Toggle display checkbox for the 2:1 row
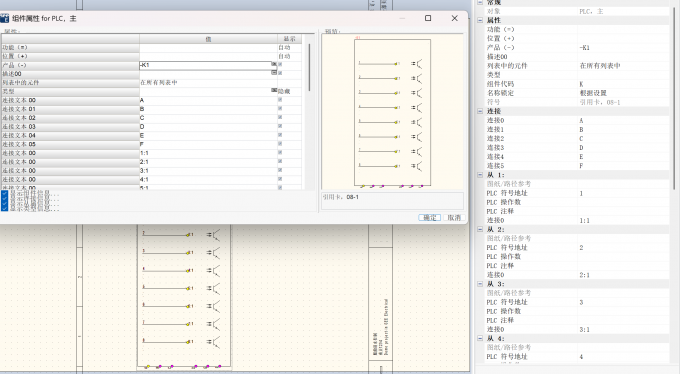This screenshot has width=680, height=374. tap(280, 161)
